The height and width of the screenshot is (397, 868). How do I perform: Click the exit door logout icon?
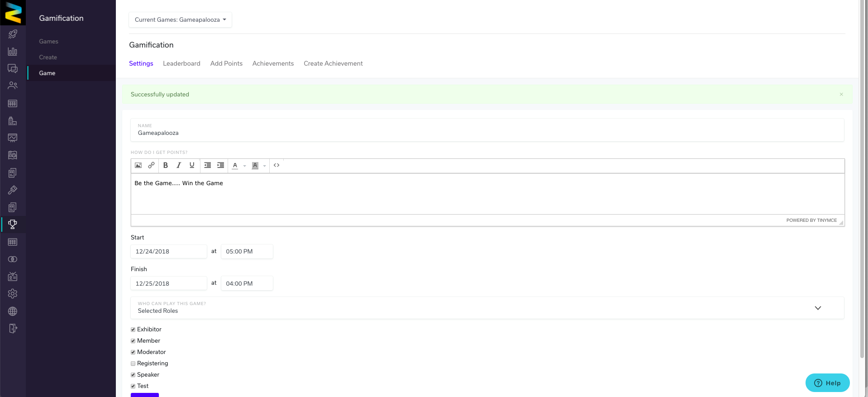pyautogui.click(x=13, y=328)
